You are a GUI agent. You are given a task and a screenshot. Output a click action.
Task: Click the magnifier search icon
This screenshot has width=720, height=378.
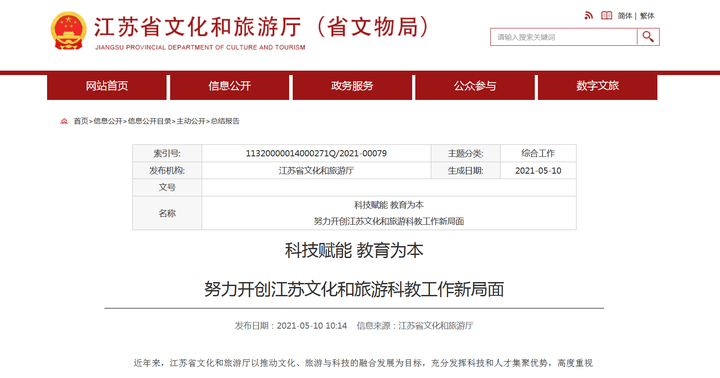[x=648, y=37]
